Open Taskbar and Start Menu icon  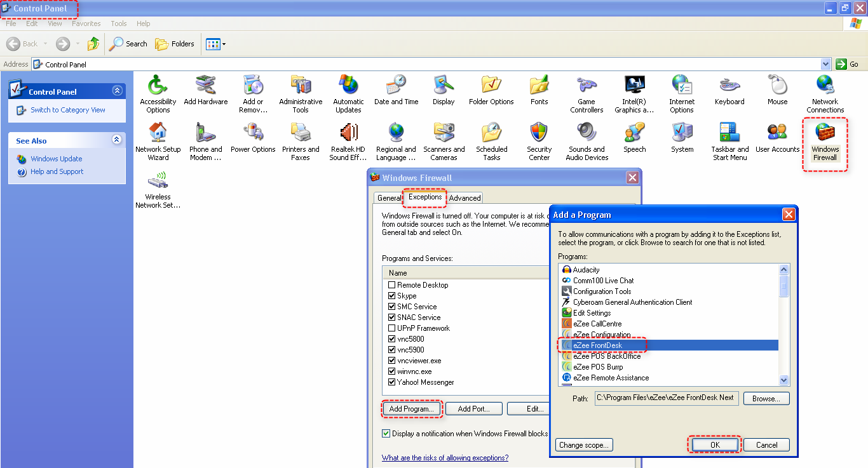pos(729,133)
